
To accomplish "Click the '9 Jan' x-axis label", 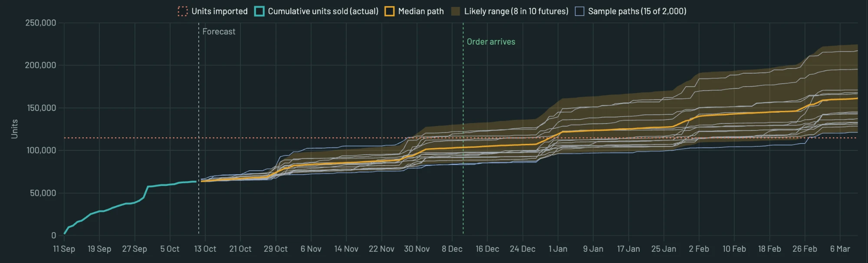I will (x=593, y=249).
